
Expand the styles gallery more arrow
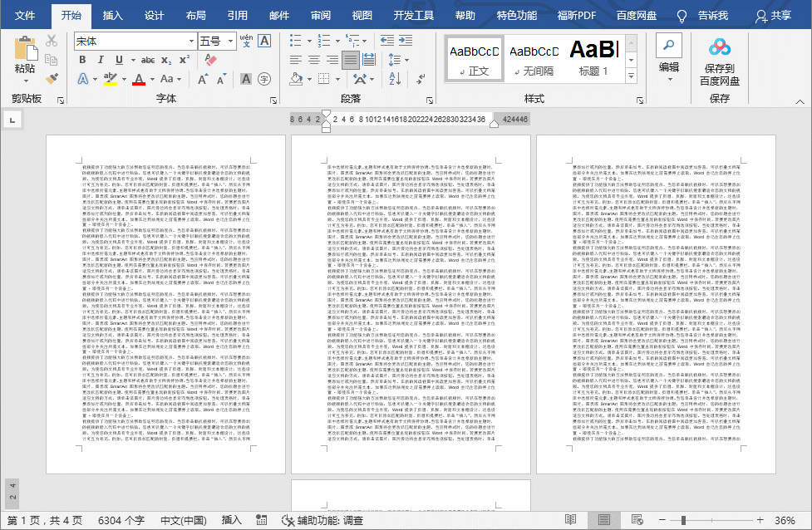tap(632, 76)
